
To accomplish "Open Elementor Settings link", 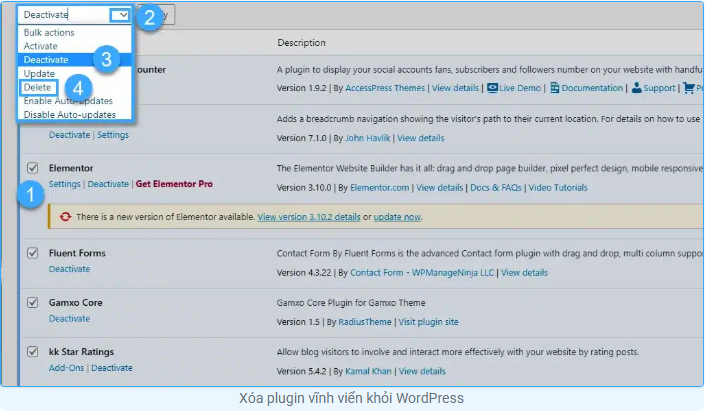I will pyautogui.click(x=64, y=184).
